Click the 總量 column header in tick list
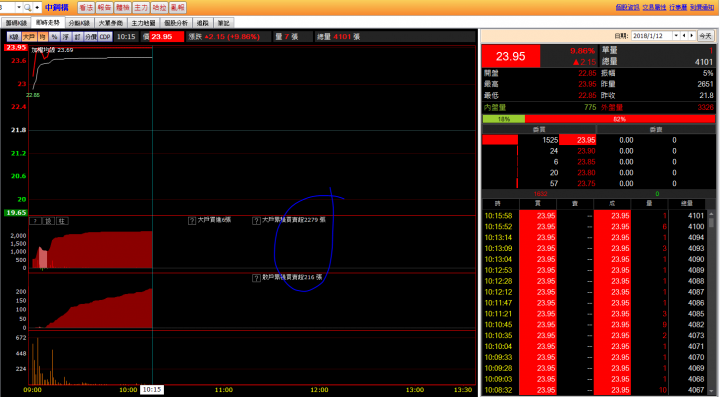Image resolution: width=720 pixels, height=397 pixels. (x=686, y=203)
